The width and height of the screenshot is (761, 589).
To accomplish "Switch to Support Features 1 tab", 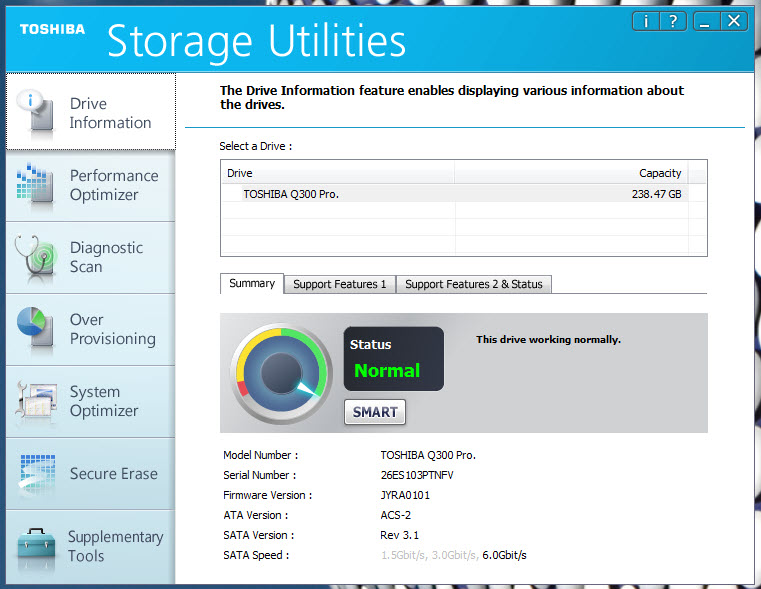I will click(340, 284).
